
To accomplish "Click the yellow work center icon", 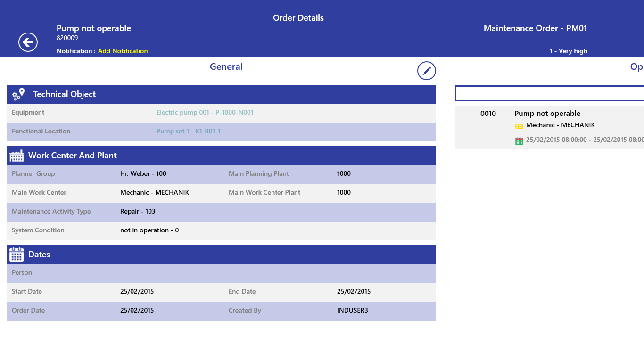I will [x=519, y=126].
